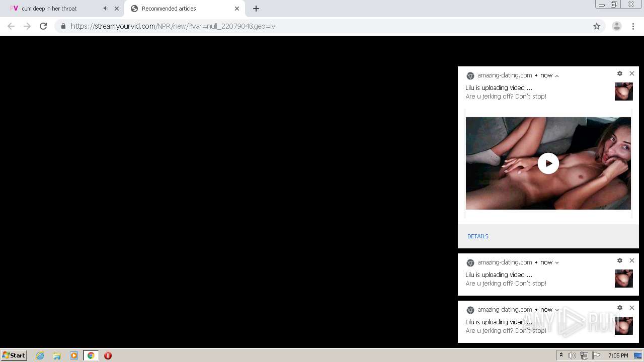Click the small thumbnail in the bottom notification
This screenshot has height=362, width=644.
pyautogui.click(x=624, y=326)
